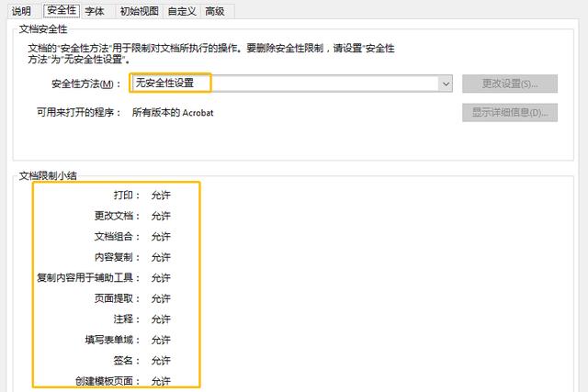Click the 页面提取 restriction row

(132, 298)
